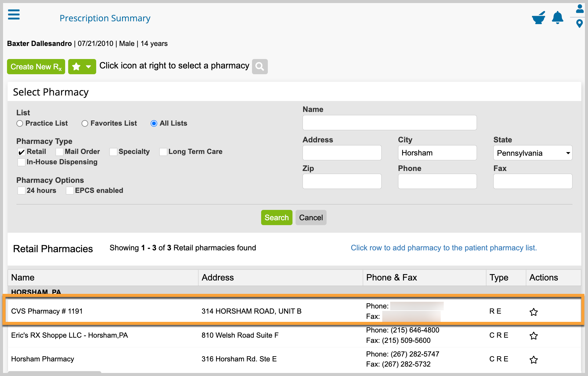588x376 pixels.
Task: Select the Horsham Pharmacy row
Action: point(294,359)
